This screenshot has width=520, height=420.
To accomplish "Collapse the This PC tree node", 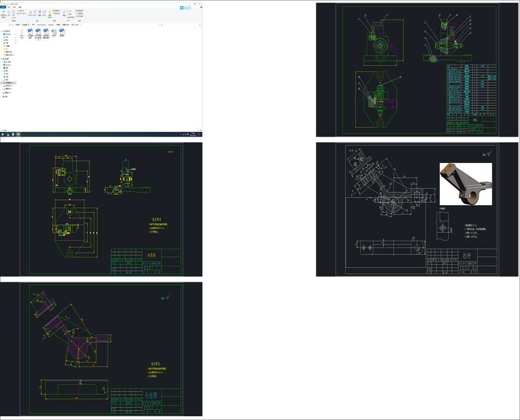I will coord(1,59).
